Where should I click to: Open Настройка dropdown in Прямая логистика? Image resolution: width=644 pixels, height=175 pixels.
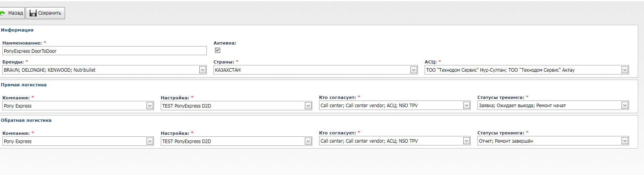point(308,106)
